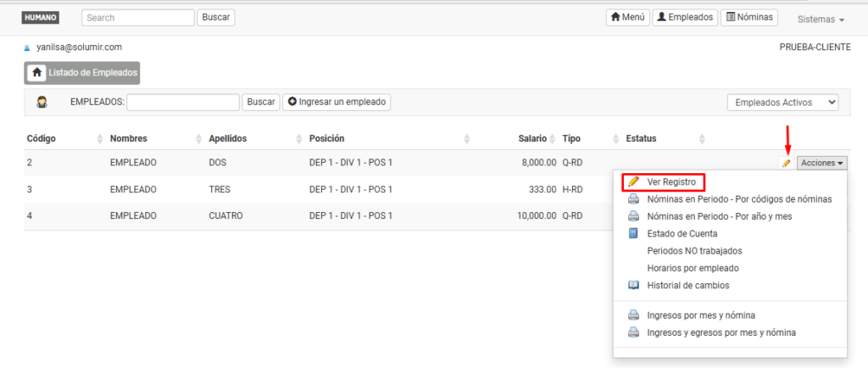
Task: Expand the Acciones dropdown for employee 2
Action: [x=822, y=163]
